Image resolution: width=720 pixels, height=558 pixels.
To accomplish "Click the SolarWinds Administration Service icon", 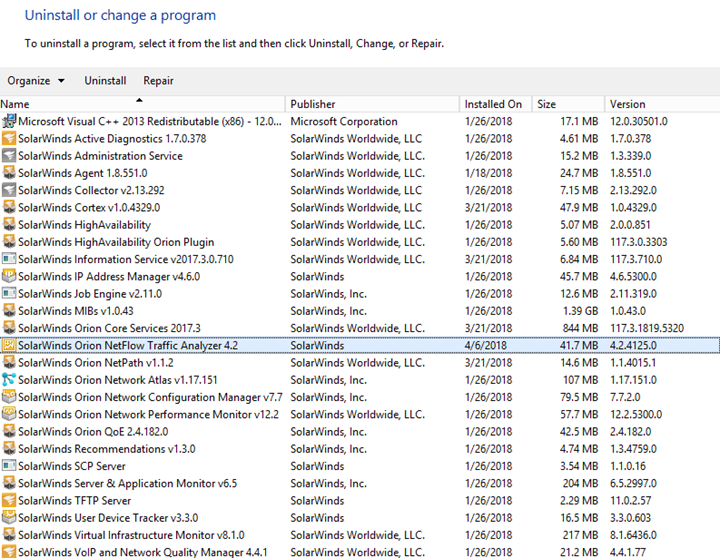I will (x=9, y=156).
